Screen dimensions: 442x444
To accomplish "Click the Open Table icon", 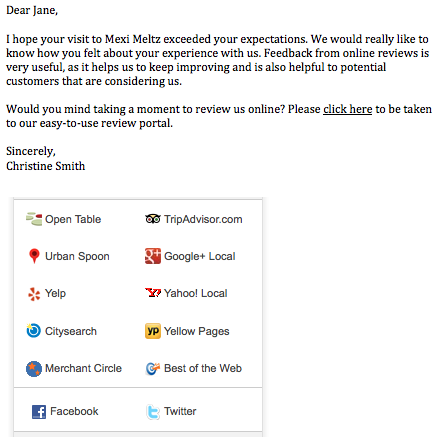I will coord(34,219).
